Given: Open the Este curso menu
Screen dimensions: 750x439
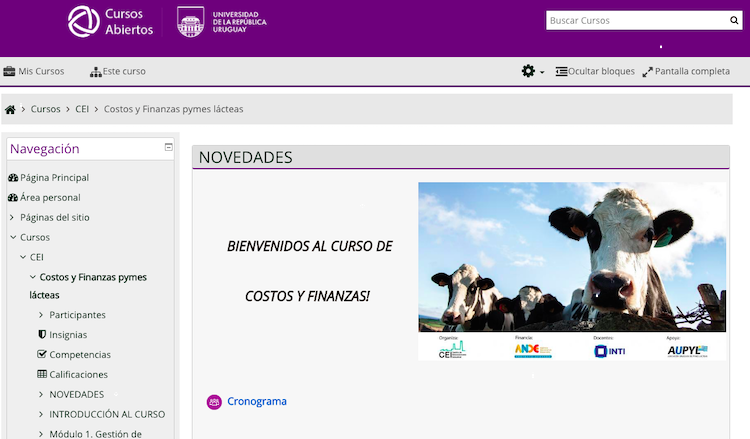Looking at the screenshot, I should tap(124, 71).
